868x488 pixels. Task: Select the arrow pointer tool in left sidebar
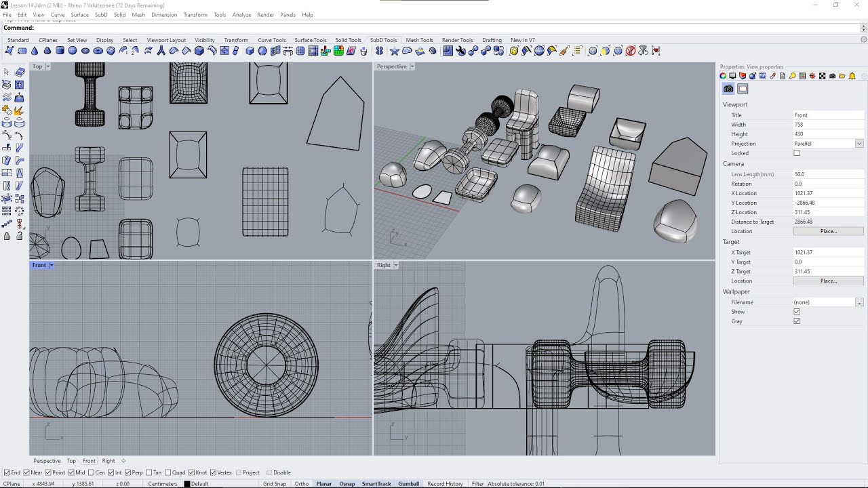coord(7,71)
